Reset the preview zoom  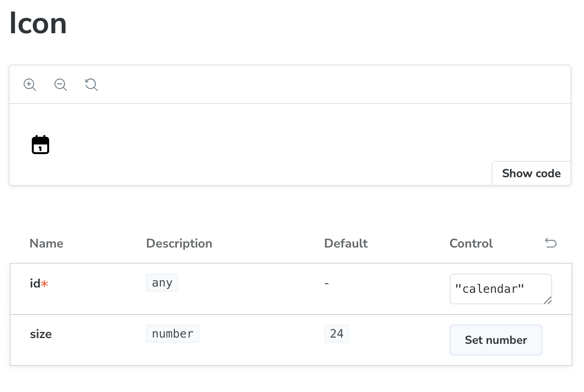[x=91, y=85]
